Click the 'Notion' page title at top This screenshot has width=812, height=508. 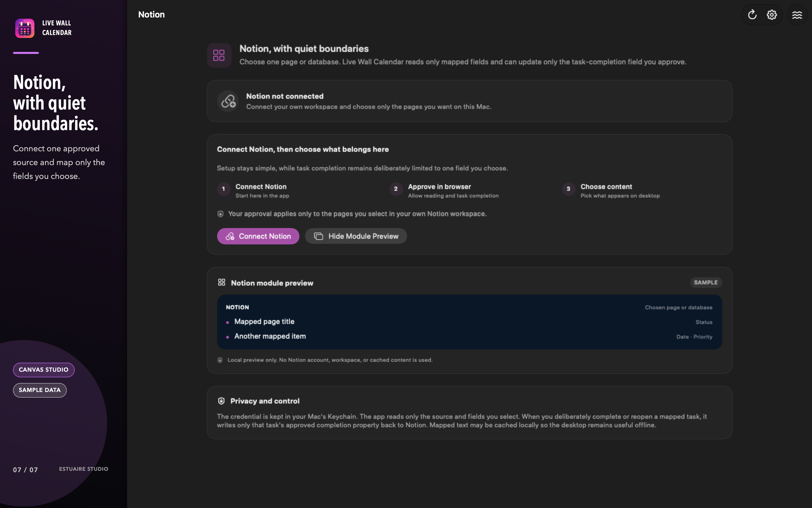click(x=151, y=14)
